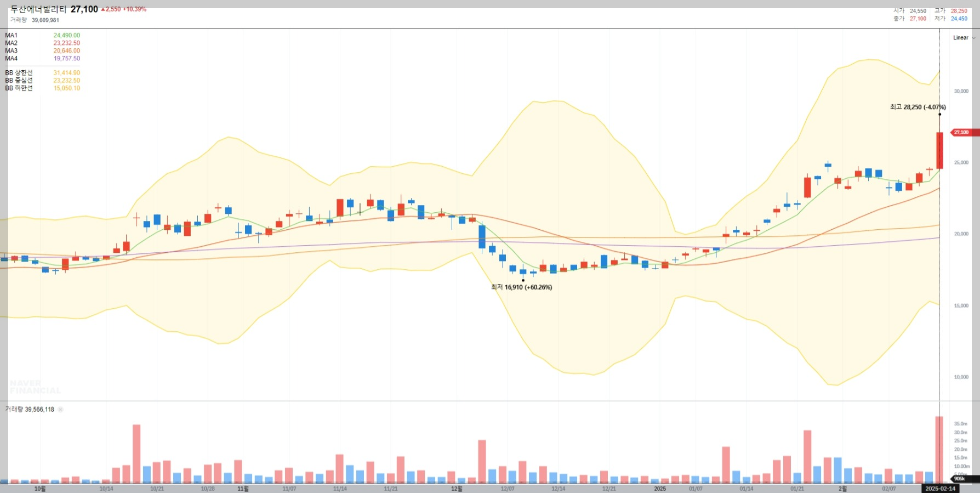Viewport: 980px width, 493px height.
Task: Click the BB 상한선 legend row
Action: (42, 73)
